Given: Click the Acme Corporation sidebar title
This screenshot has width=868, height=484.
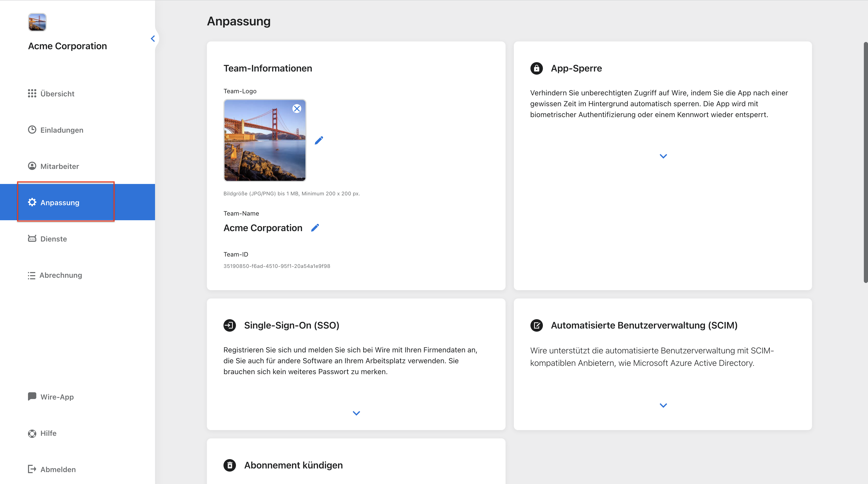Looking at the screenshot, I should 67,46.
